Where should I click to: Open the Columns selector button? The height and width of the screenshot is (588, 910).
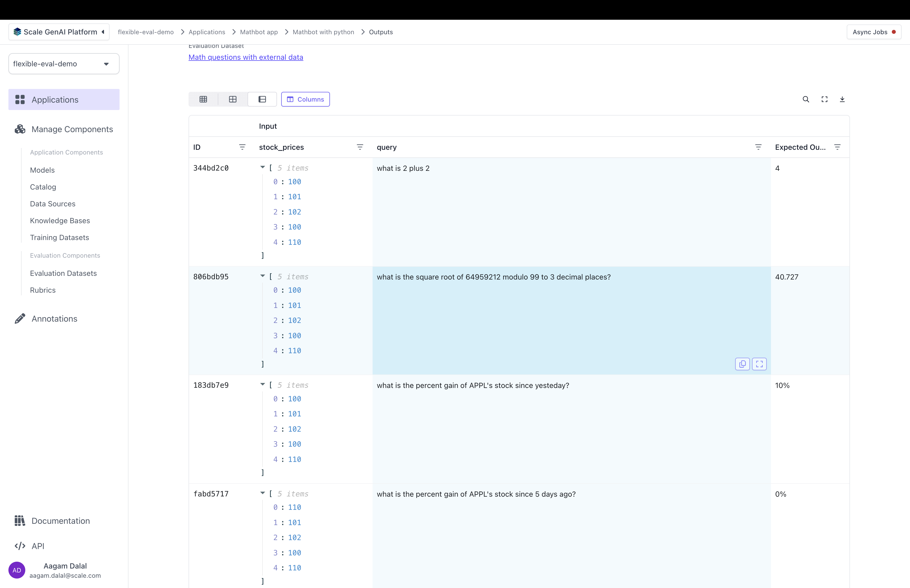tap(305, 99)
